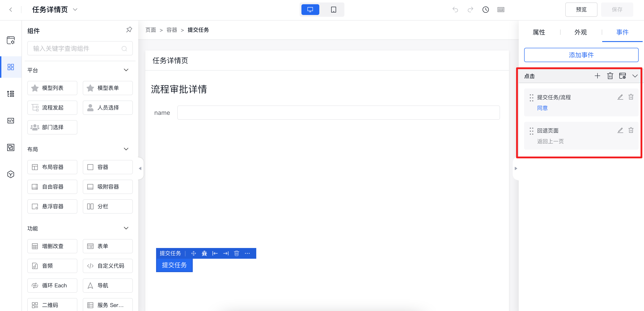Collapse the 功能 section
Image resolution: width=644 pixels, height=311 pixels.
pos(126,228)
